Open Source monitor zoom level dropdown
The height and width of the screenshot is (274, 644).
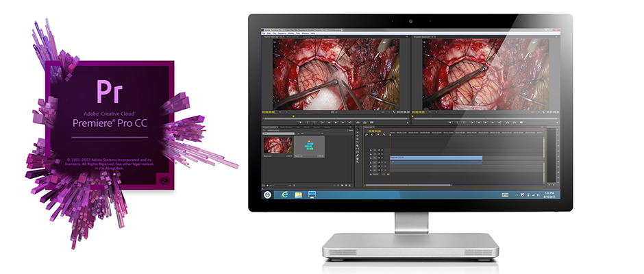(x=283, y=112)
